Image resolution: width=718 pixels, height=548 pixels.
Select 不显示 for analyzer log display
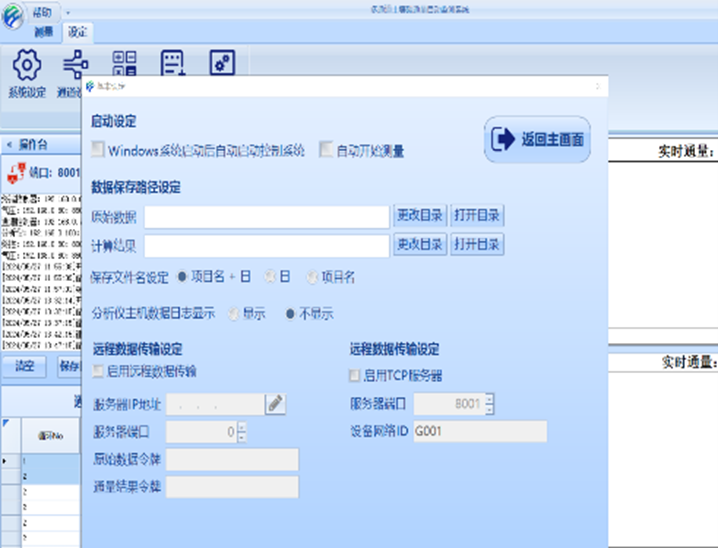click(x=290, y=314)
